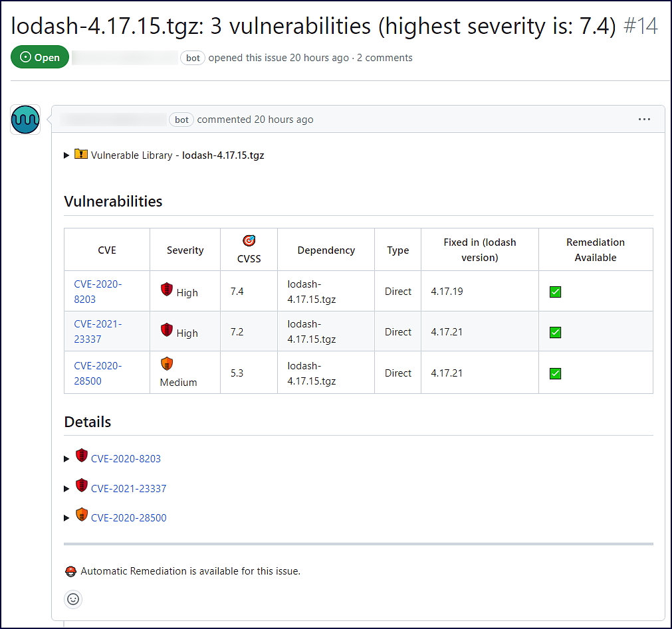Expand CVE-2021-23337 details triangle
The image size is (672, 629).
(66, 489)
